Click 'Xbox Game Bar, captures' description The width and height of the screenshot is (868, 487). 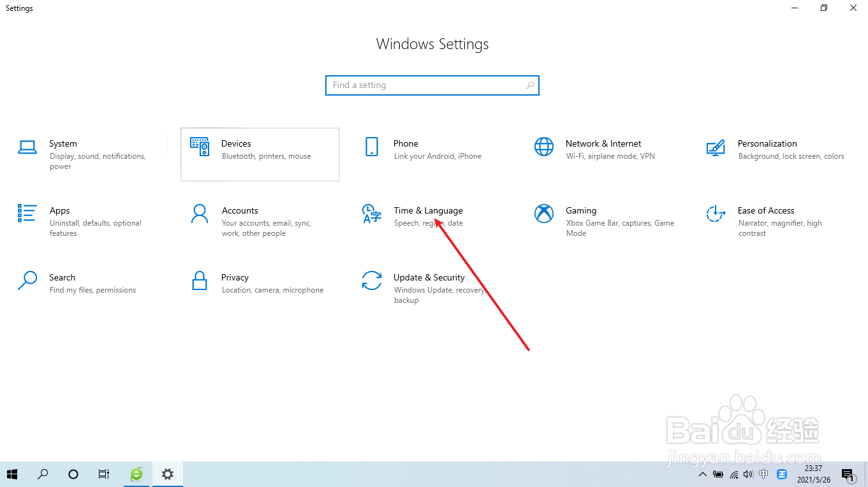click(620, 228)
